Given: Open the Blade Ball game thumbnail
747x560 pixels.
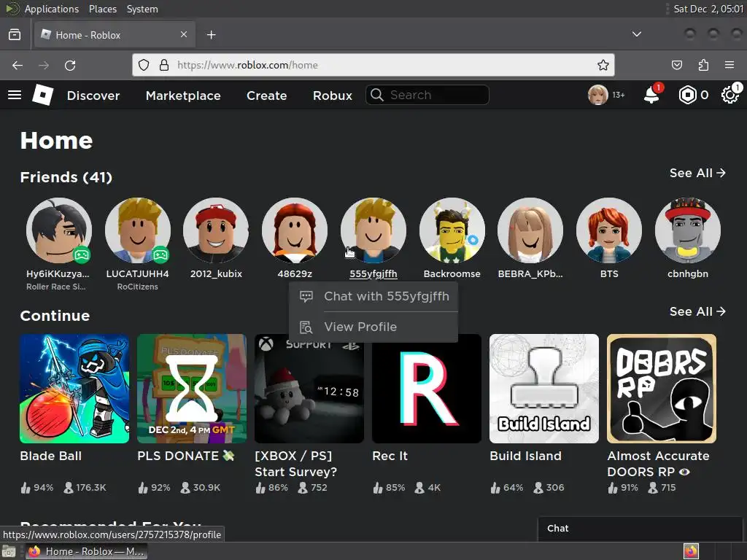Looking at the screenshot, I should pos(74,389).
